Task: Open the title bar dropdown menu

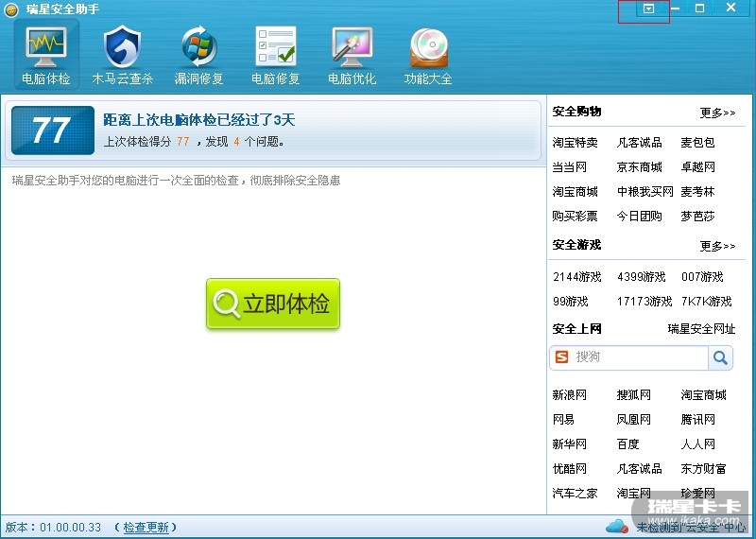Action: [648, 9]
